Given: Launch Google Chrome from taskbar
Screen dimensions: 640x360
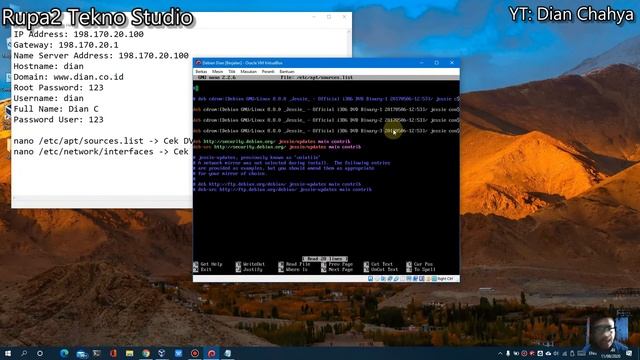Looking at the screenshot, I should pyautogui.click(x=146, y=353).
